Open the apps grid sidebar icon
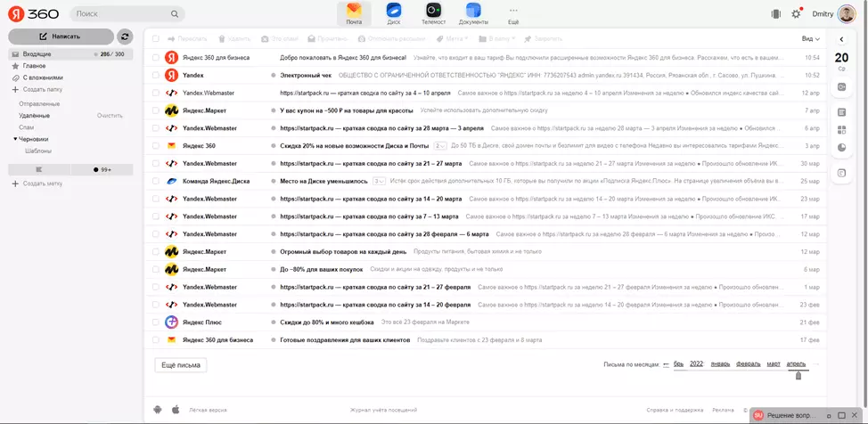The width and height of the screenshot is (868, 424). [841, 130]
